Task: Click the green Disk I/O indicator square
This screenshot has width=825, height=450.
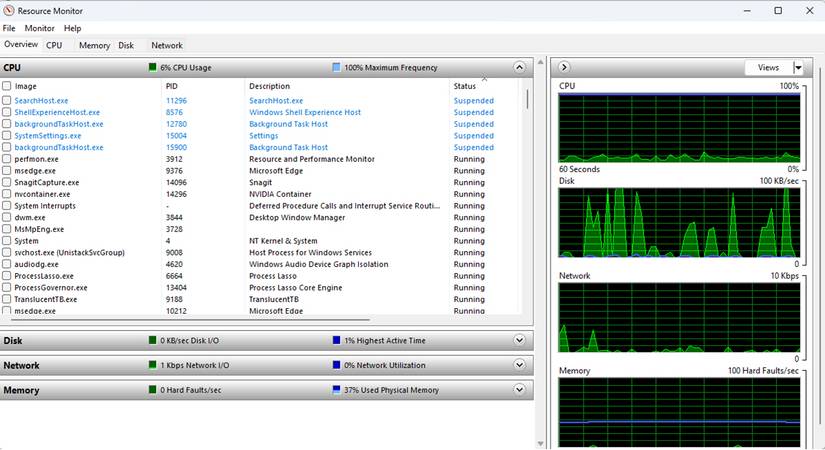Action: [152, 341]
